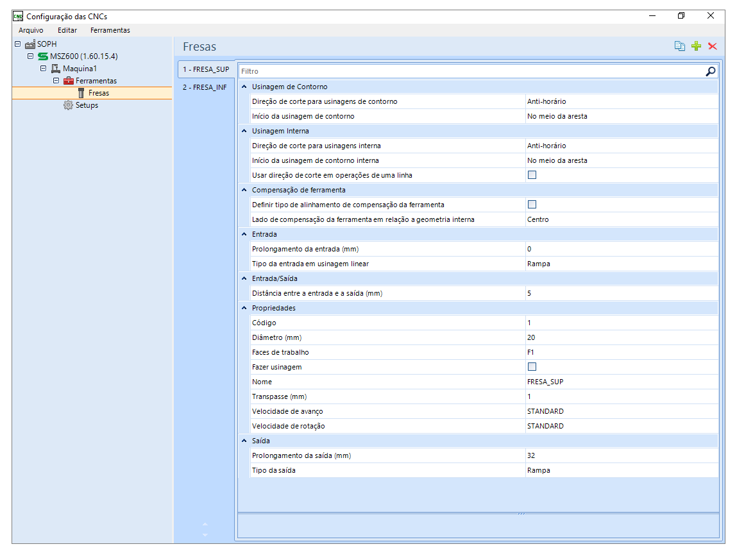Open the Arquivo menu

(x=31, y=30)
